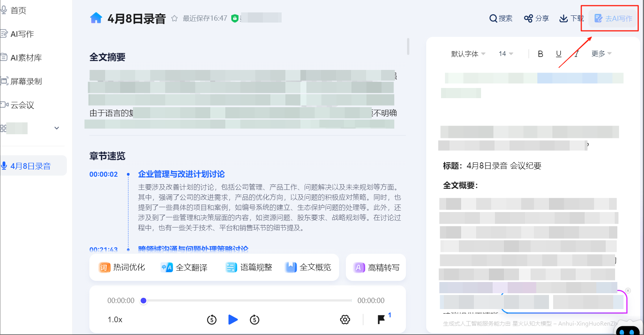Click the 标题：4月8日录音 会议纪要 line

[x=492, y=166]
